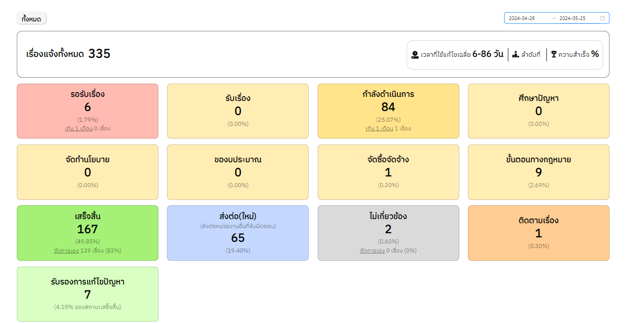Click the trophy success rate icon
The width and height of the screenshot is (644, 323).
554,55
